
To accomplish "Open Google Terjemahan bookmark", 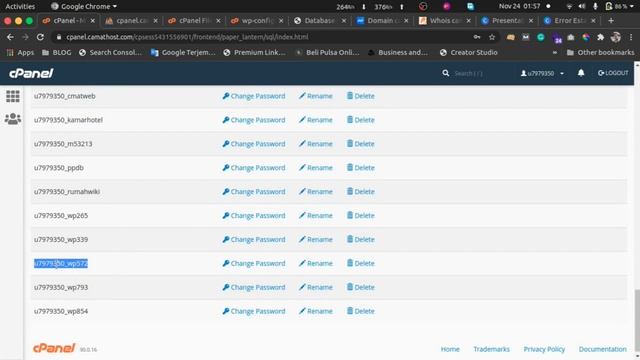I will (183, 52).
